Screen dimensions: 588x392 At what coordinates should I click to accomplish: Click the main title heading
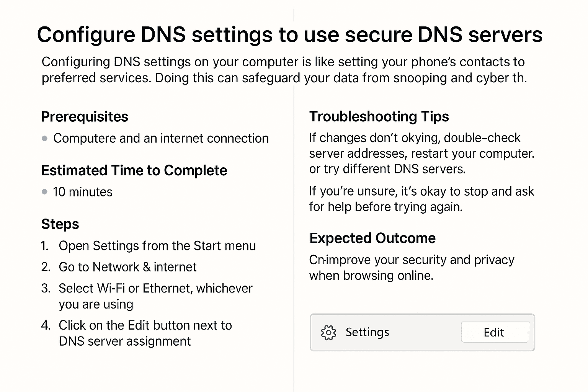[x=289, y=34]
